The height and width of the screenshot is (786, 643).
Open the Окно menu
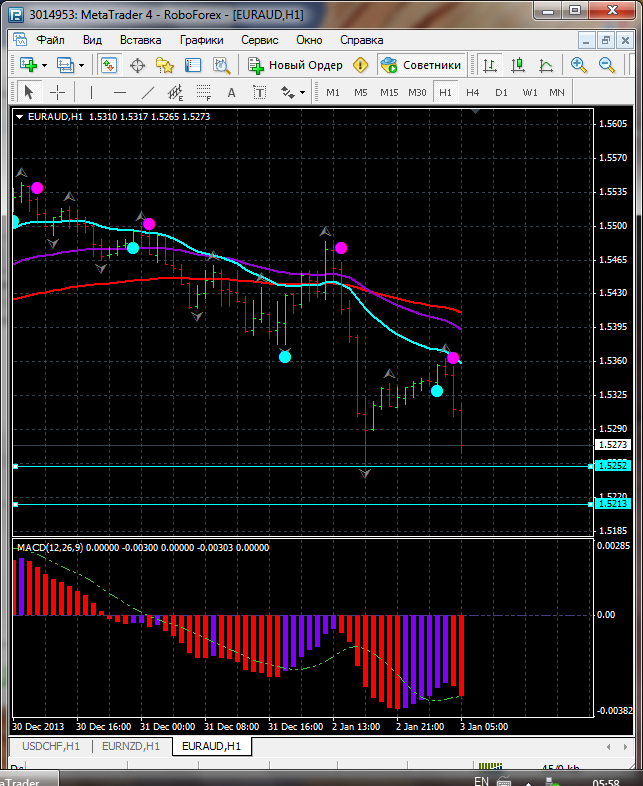(309, 40)
